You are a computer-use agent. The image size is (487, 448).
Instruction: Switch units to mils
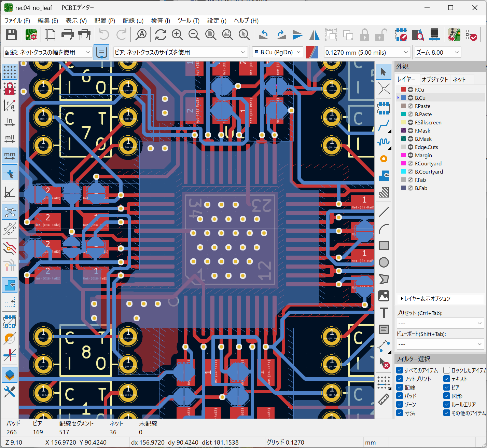(10, 139)
